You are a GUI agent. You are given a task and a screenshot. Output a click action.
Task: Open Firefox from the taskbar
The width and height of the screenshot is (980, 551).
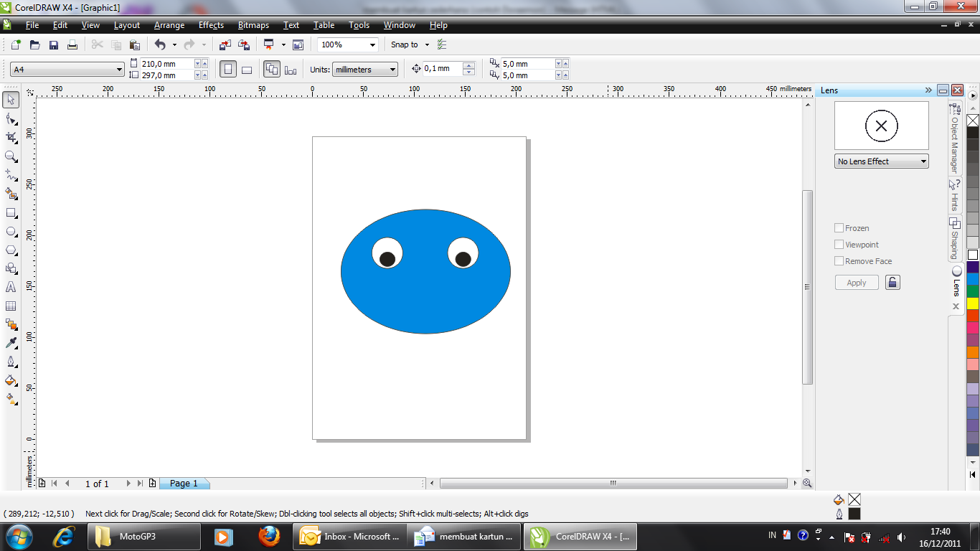[x=269, y=536]
